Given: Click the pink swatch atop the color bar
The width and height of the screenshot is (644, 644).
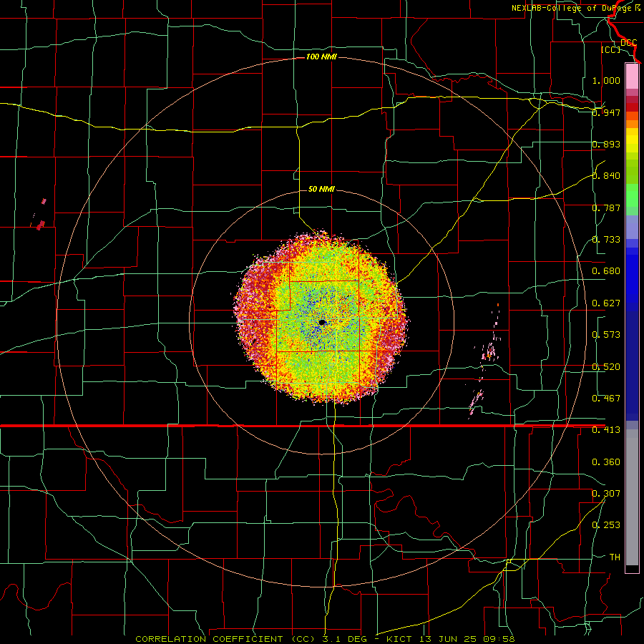Looking at the screenshot, I should coord(632,76).
